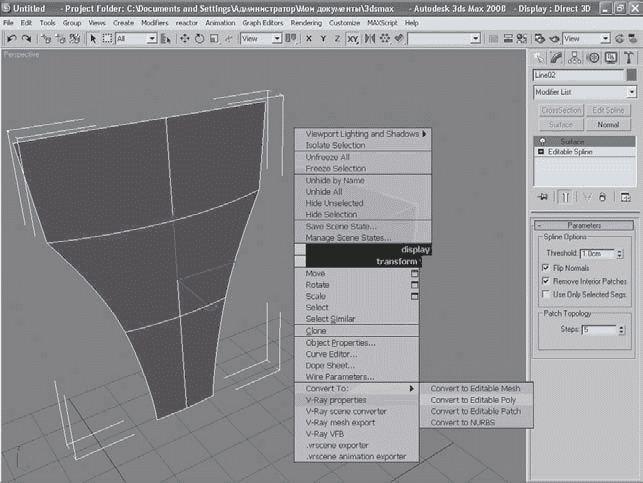Click the Pin Stack icon
This screenshot has width=643, height=483.
click(x=545, y=197)
